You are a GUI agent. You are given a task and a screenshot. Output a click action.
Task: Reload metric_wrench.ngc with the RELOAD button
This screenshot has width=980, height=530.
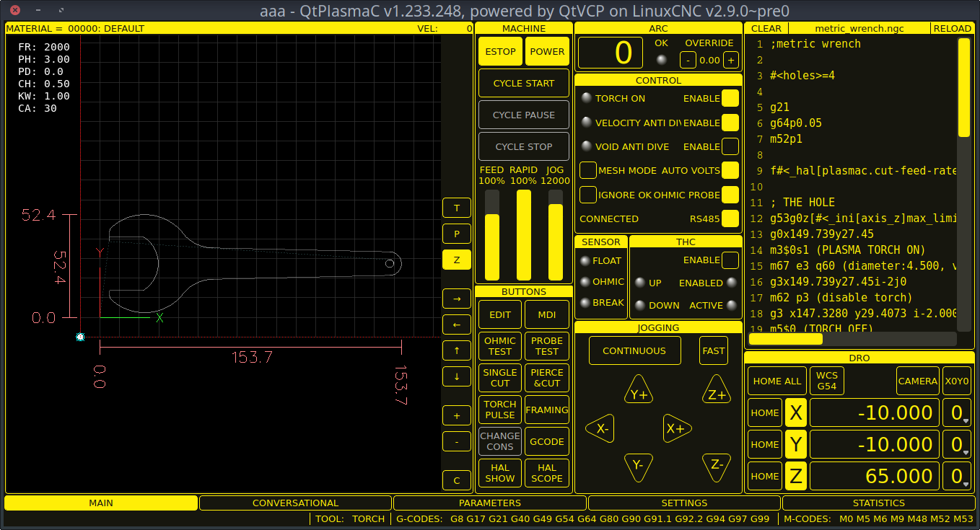coord(953,28)
